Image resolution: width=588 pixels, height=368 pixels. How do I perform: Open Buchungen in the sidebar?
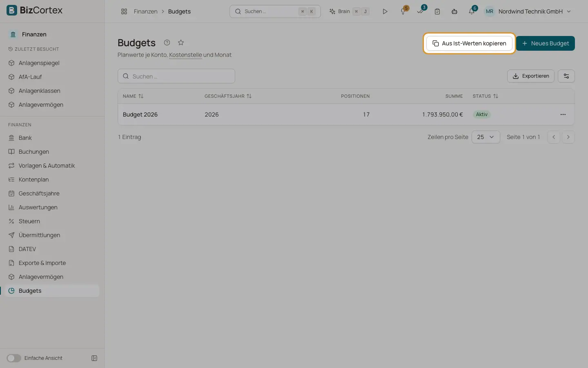pyautogui.click(x=52, y=152)
